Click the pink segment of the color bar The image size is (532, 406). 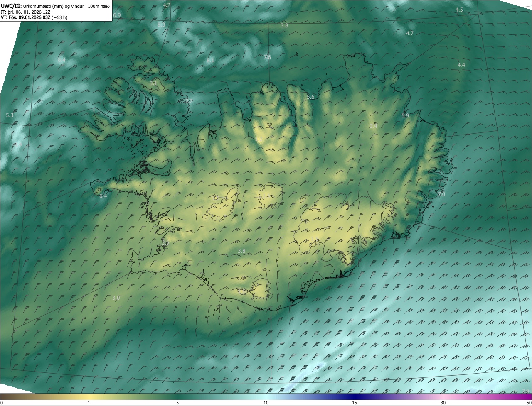pyautogui.click(x=443, y=397)
